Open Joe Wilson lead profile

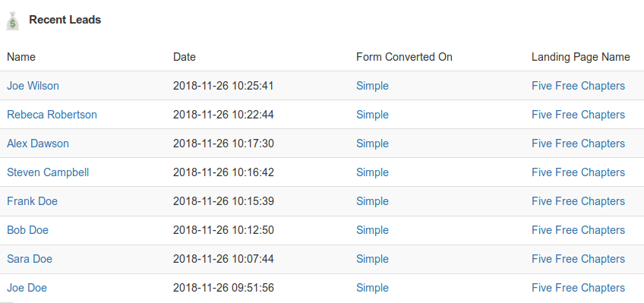[33, 86]
